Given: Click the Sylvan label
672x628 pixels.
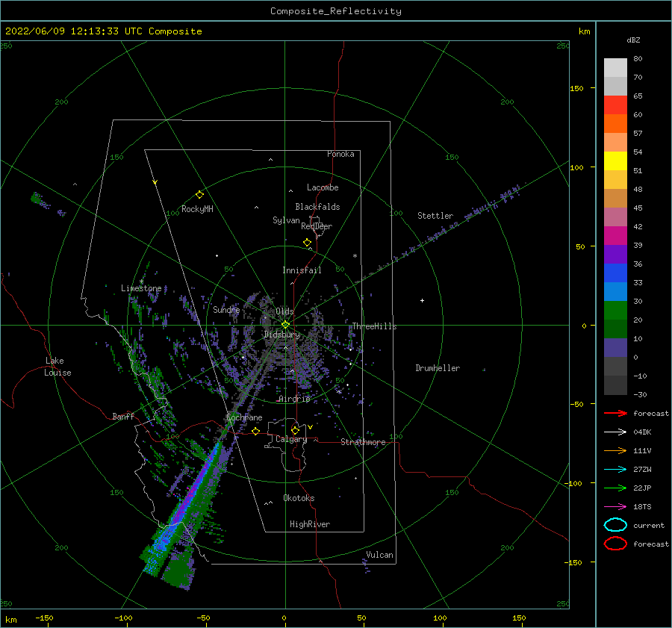Looking at the screenshot, I should [286, 220].
